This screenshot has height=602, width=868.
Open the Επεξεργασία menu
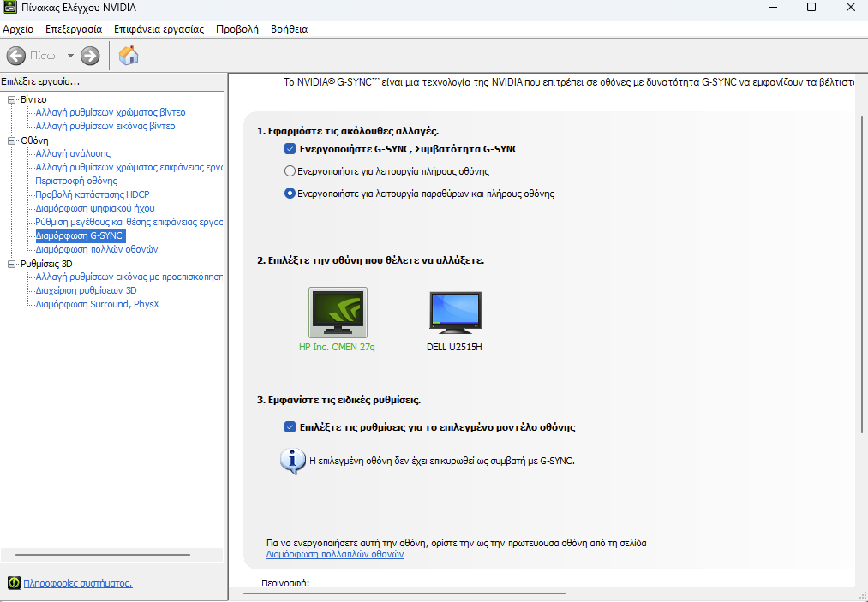(x=74, y=29)
